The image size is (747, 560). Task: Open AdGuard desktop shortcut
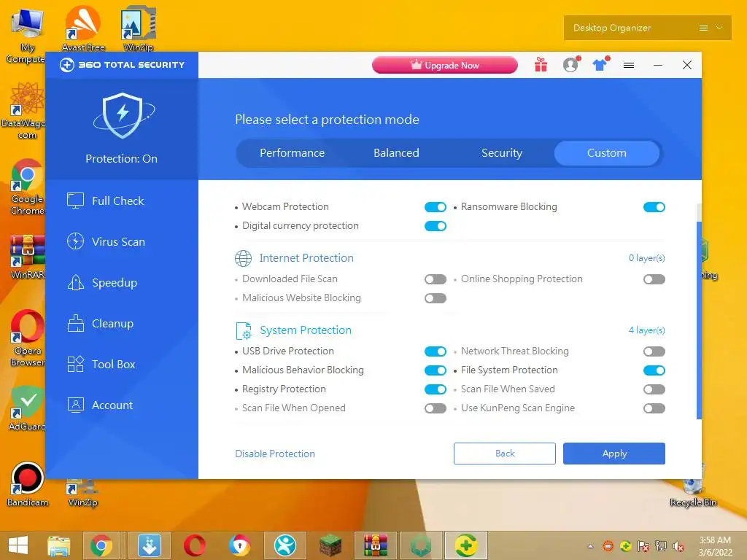click(x=27, y=408)
